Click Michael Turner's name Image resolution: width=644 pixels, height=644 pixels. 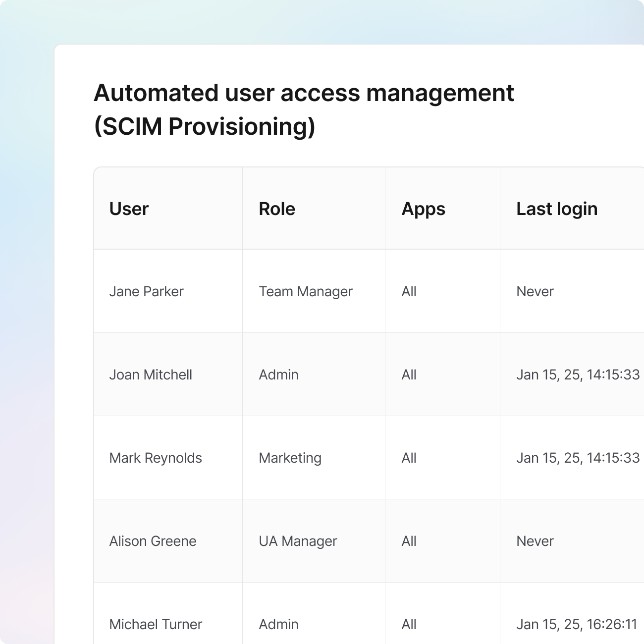click(x=156, y=624)
